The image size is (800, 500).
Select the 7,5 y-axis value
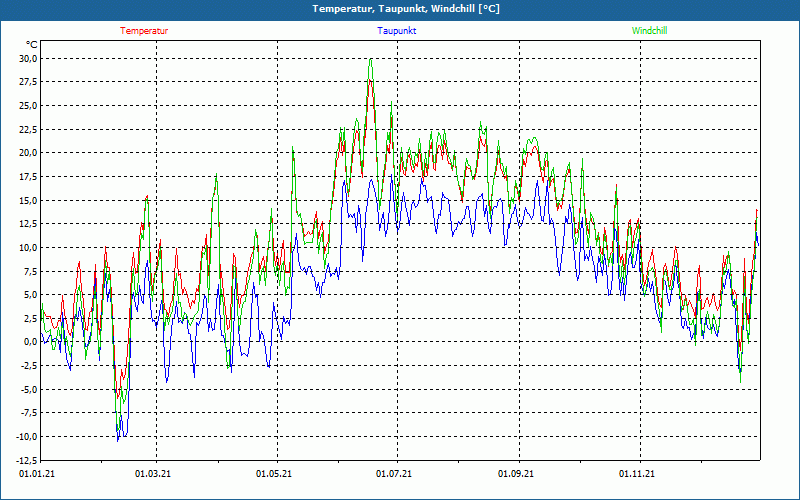pos(30,271)
